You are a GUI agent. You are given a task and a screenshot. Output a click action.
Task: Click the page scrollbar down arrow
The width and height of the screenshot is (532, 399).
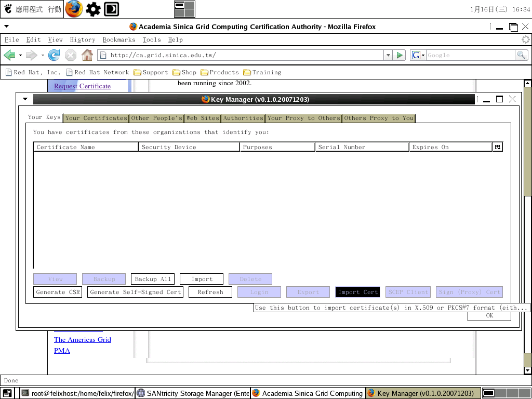point(528,370)
